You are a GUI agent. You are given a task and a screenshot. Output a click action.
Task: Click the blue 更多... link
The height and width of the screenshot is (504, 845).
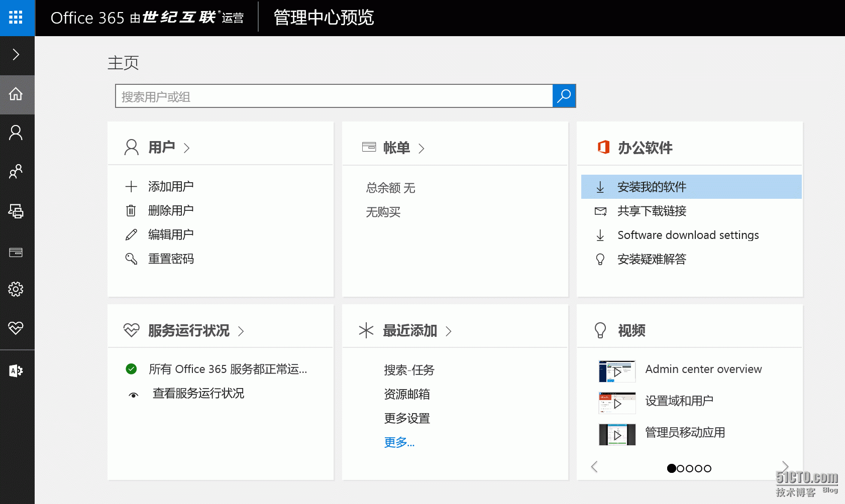coord(399,442)
